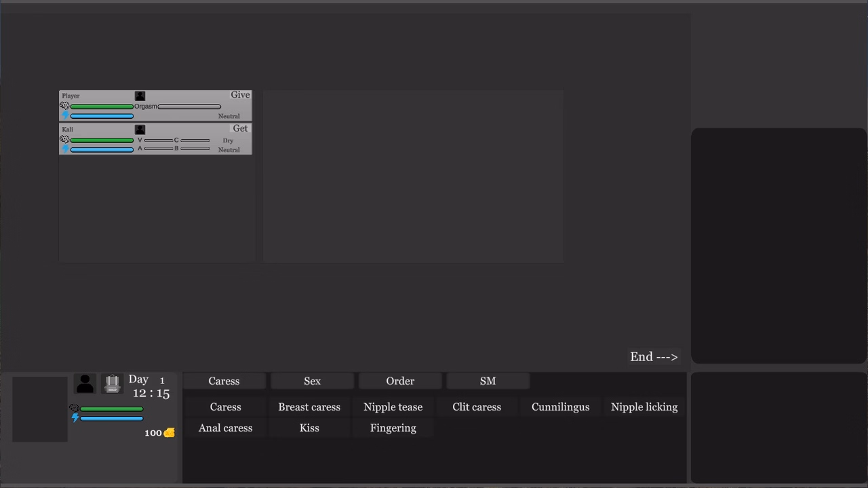Switch to the Sex category tab
This screenshot has width=868, height=488.
pyautogui.click(x=312, y=381)
